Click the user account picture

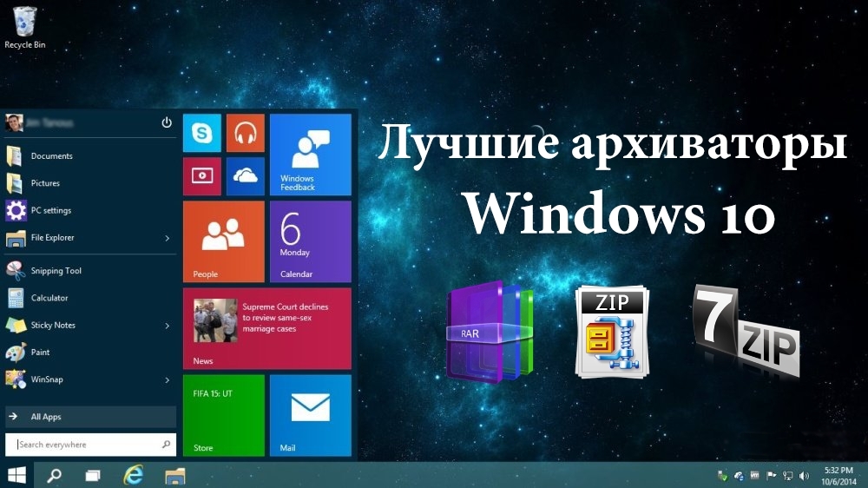(x=14, y=122)
